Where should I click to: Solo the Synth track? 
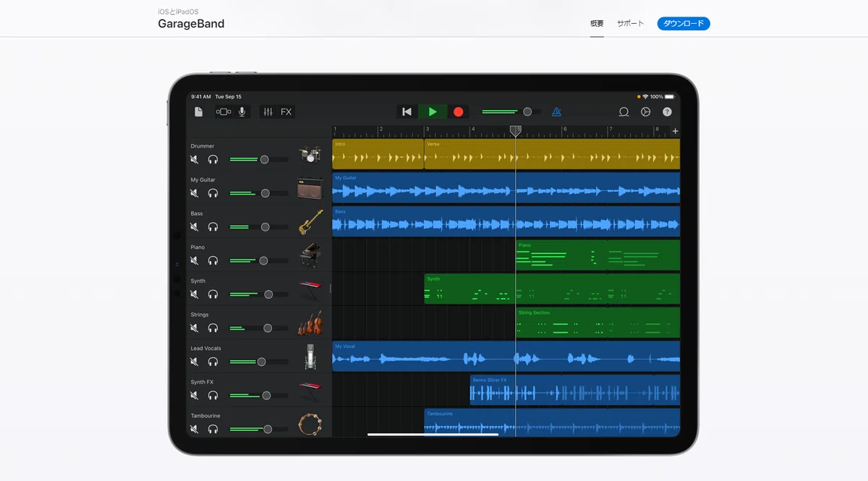(x=213, y=294)
